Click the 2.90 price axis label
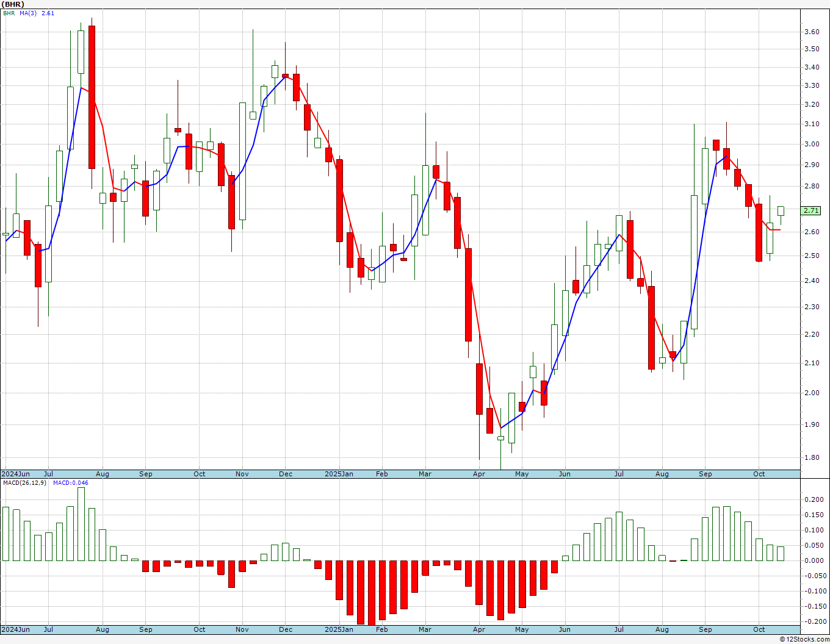 (812, 165)
